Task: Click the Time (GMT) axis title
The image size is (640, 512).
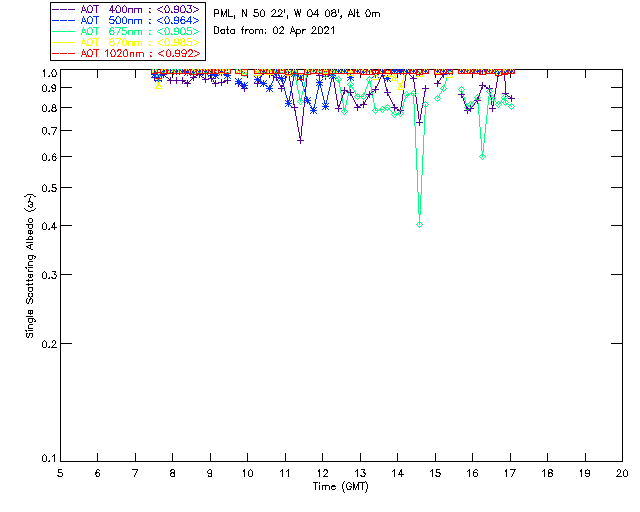Action: point(340,487)
